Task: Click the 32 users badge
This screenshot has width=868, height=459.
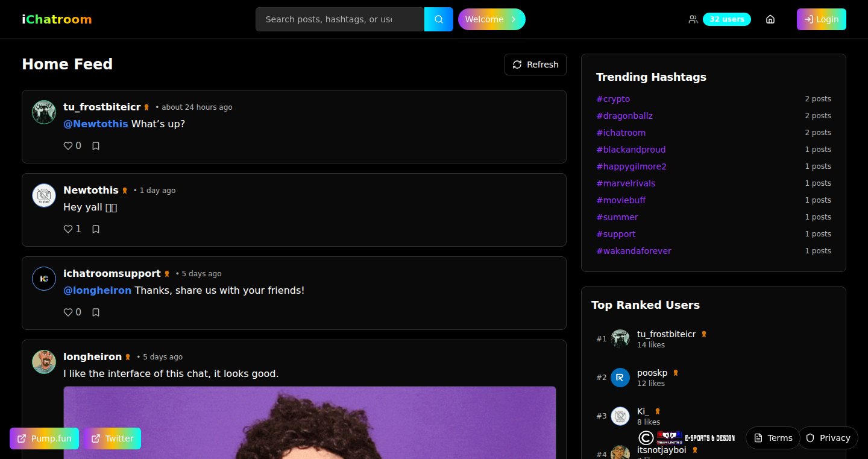Action: (727, 19)
